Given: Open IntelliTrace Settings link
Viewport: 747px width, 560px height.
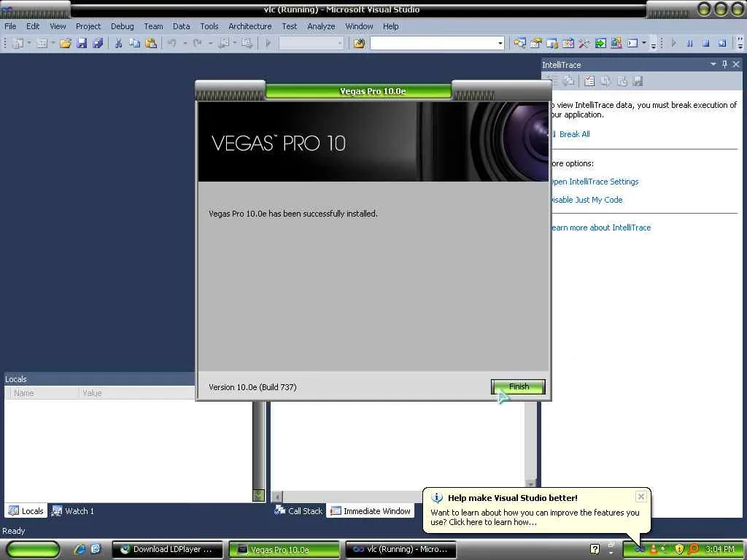Looking at the screenshot, I should tap(594, 182).
